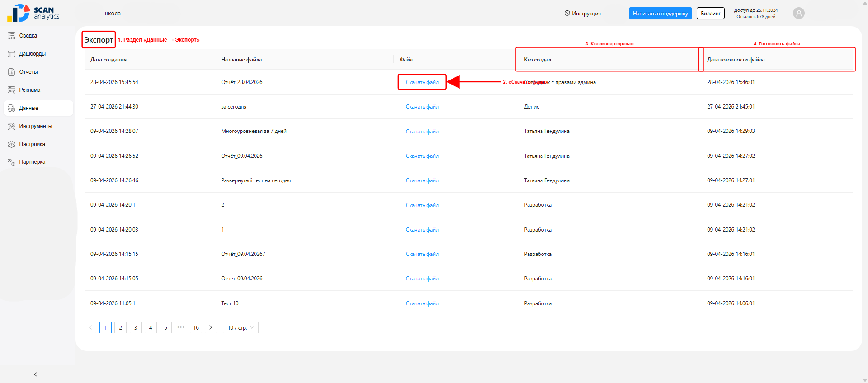Click the Данные database icon
This screenshot has width=868, height=383.
tap(12, 108)
